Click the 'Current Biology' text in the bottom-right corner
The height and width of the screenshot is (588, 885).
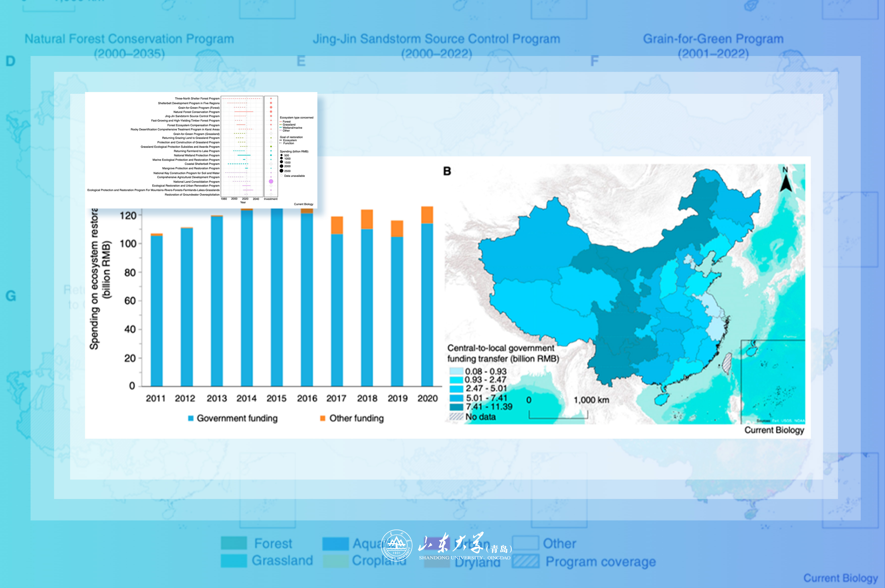pos(840,578)
